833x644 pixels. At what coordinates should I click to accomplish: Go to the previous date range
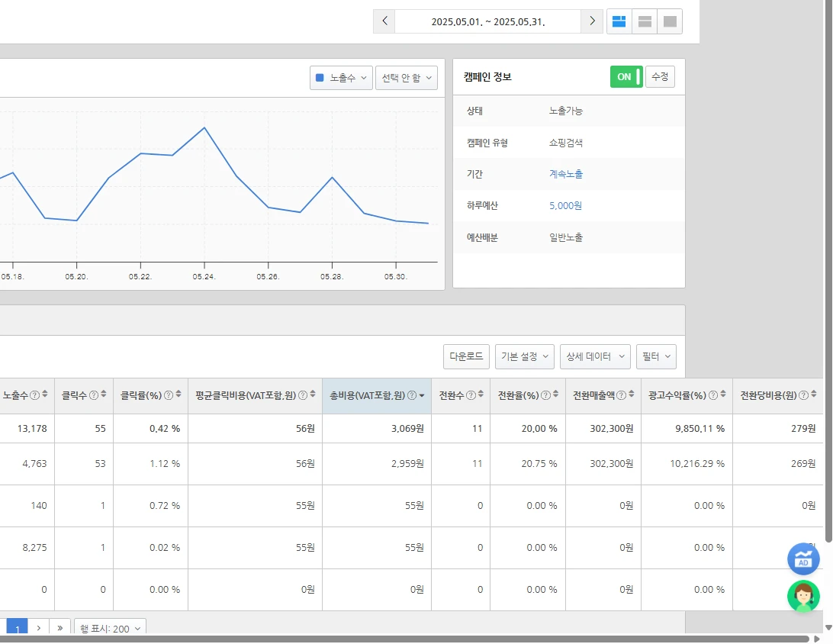pyautogui.click(x=384, y=21)
